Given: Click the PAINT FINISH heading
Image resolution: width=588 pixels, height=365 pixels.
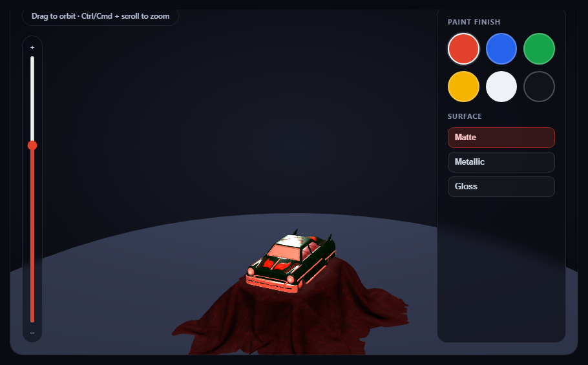Looking at the screenshot, I should [474, 22].
